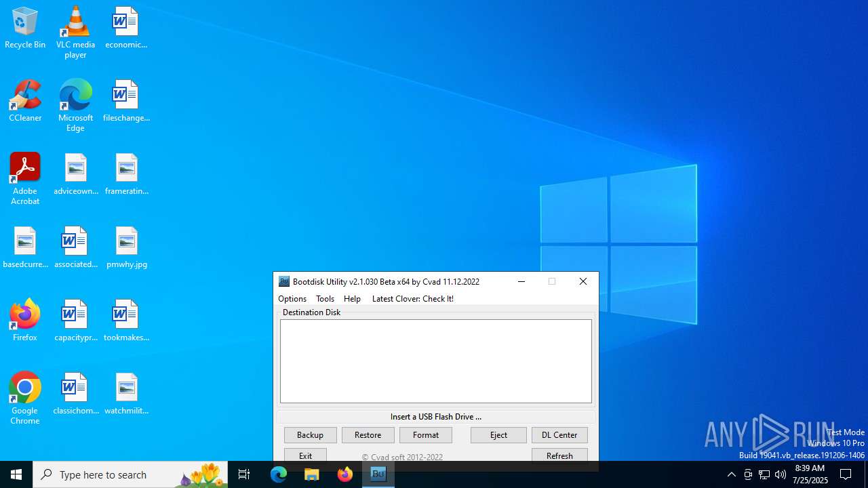Click inside the Destination Disk list
The width and height of the screenshot is (868, 488).
(436, 361)
